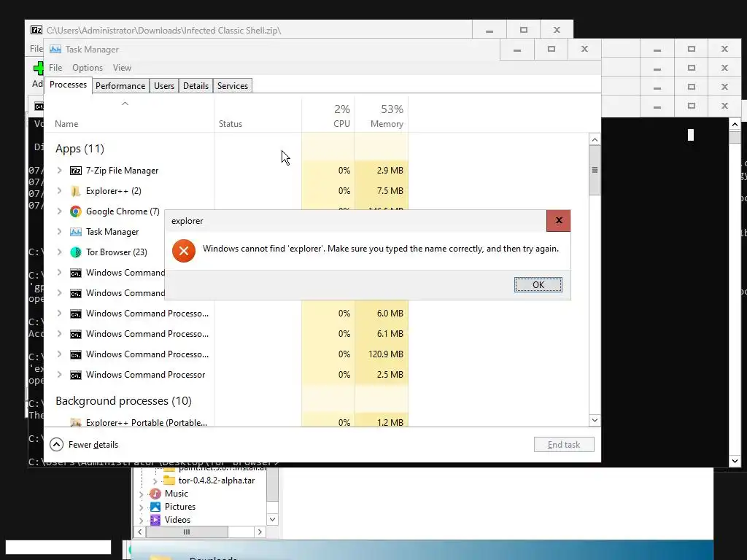The image size is (747, 560).
Task: Click the red error icon in dialog
Action: [184, 251]
